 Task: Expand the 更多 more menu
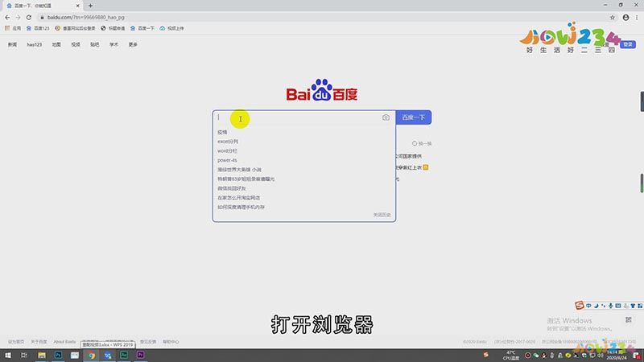(x=133, y=44)
